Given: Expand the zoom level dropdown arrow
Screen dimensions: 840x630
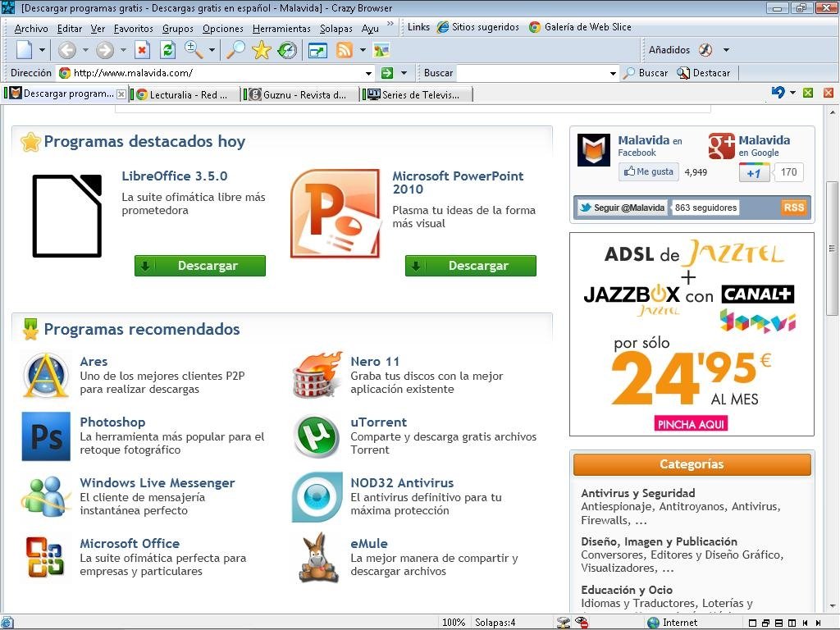Looking at the screenshot, I should (212, 50).
